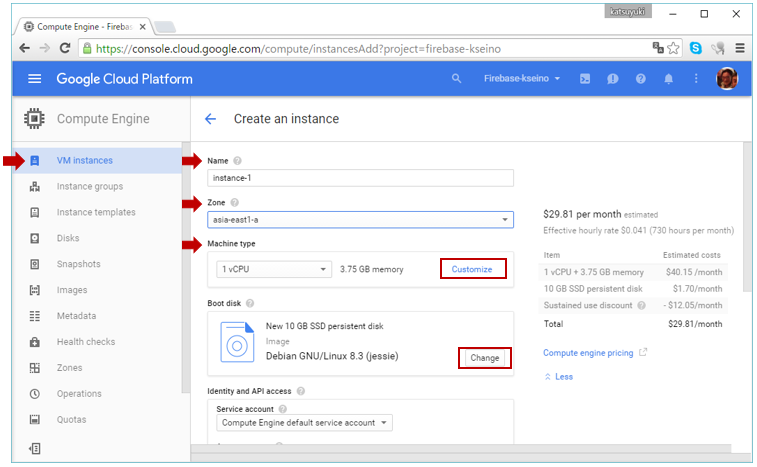Open the Chrome menu icon

tap(740, 48)
